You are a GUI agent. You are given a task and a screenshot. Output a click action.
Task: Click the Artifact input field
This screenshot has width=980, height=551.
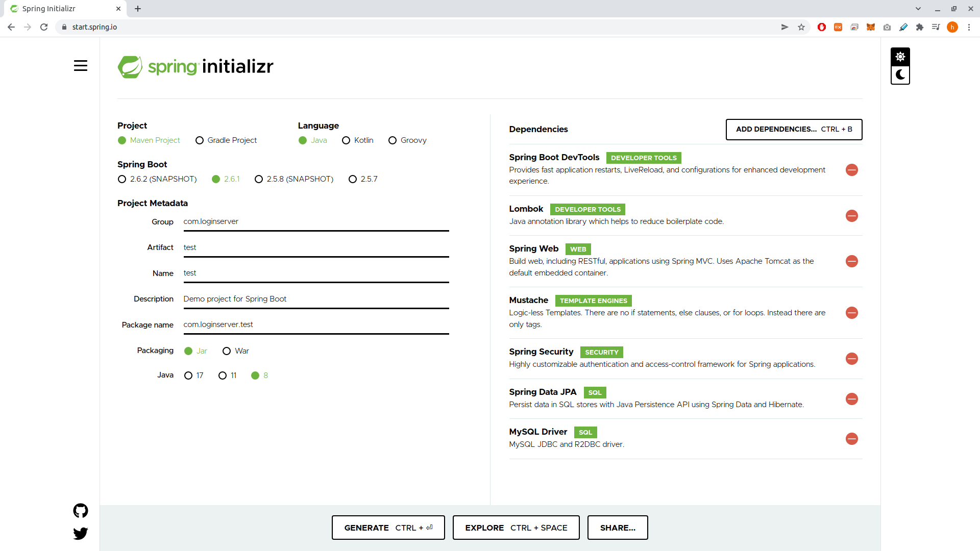316,247
